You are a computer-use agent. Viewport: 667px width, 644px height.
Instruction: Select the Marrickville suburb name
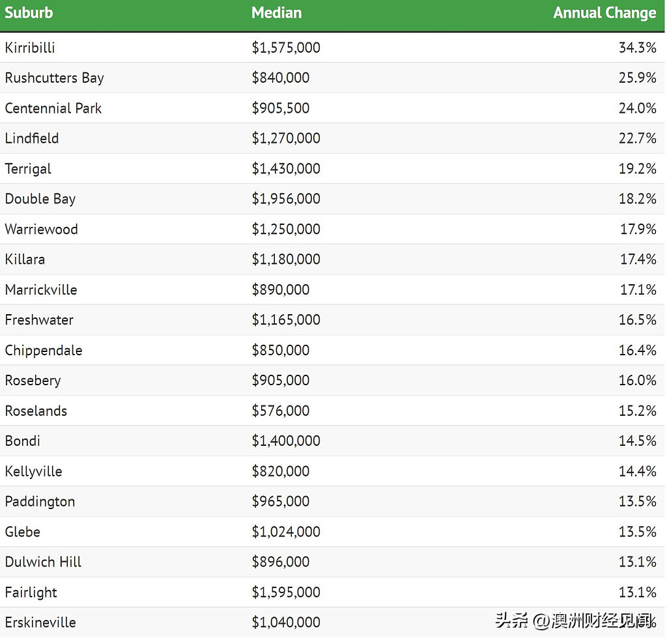41,289
